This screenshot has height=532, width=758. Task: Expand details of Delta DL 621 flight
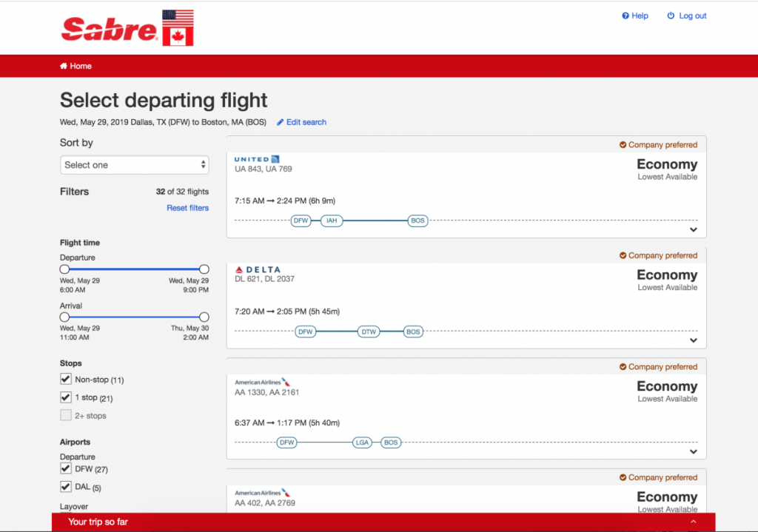click(693, 340)
